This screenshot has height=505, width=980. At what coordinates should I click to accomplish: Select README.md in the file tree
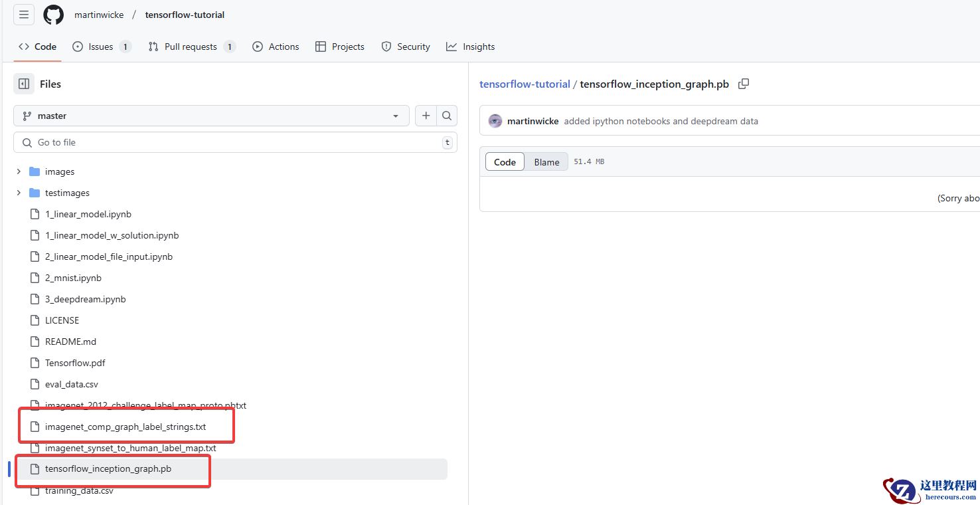(70, 342)
